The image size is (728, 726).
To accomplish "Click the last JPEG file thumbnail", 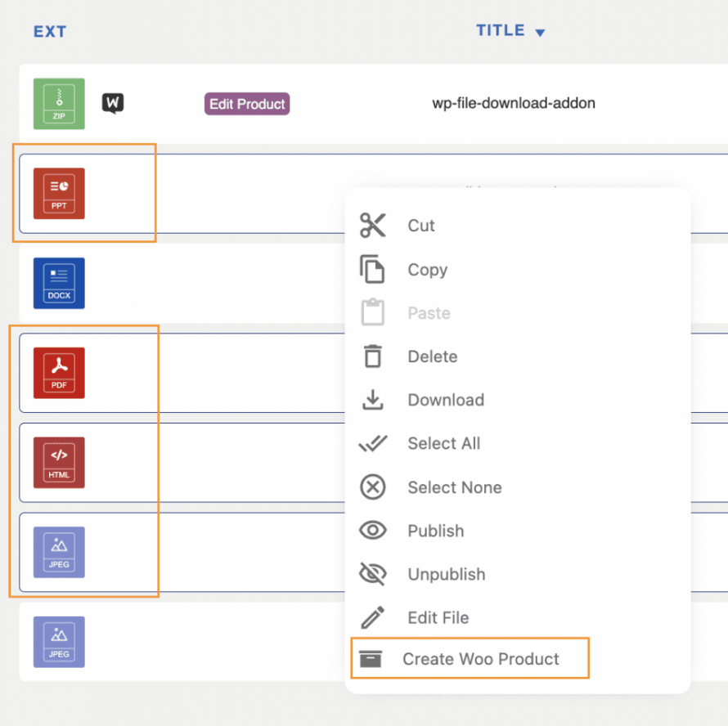I will coord(59,642).
